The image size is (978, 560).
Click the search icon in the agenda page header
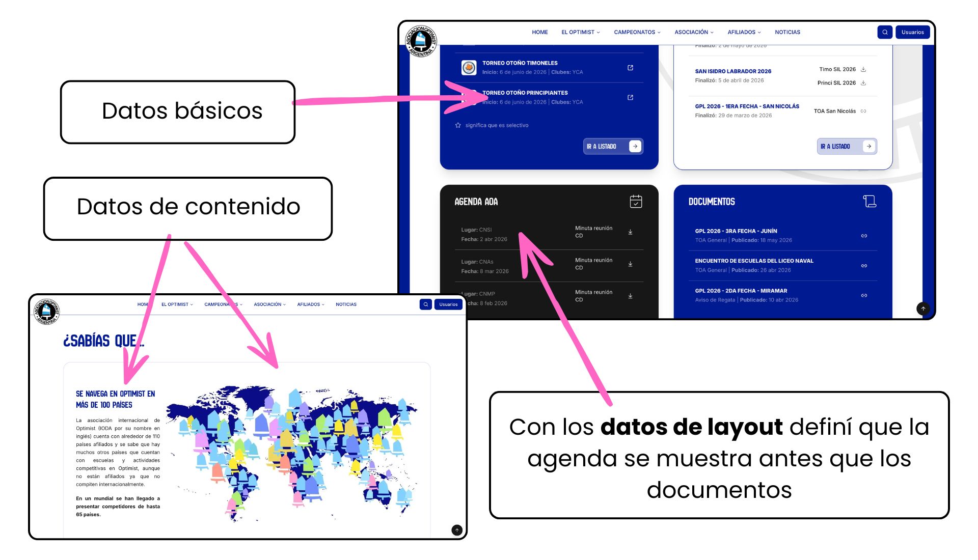click(x=885, y=32)
